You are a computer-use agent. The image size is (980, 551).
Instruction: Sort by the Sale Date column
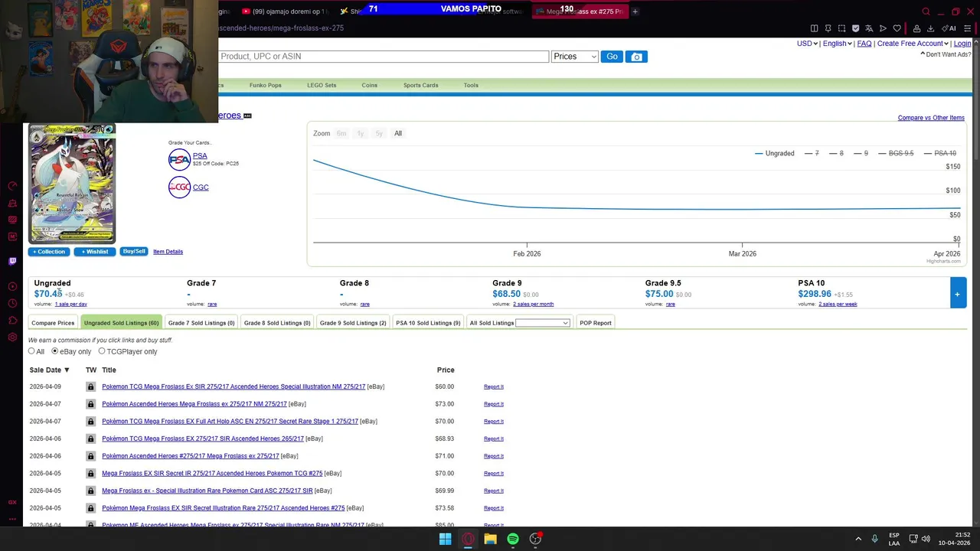[x=49, y=370]
